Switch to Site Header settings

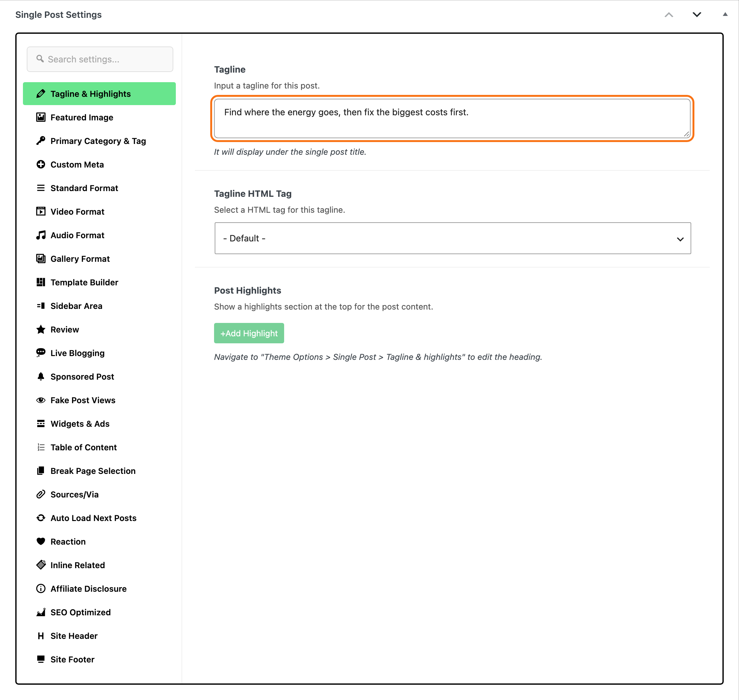pos(99,635)
